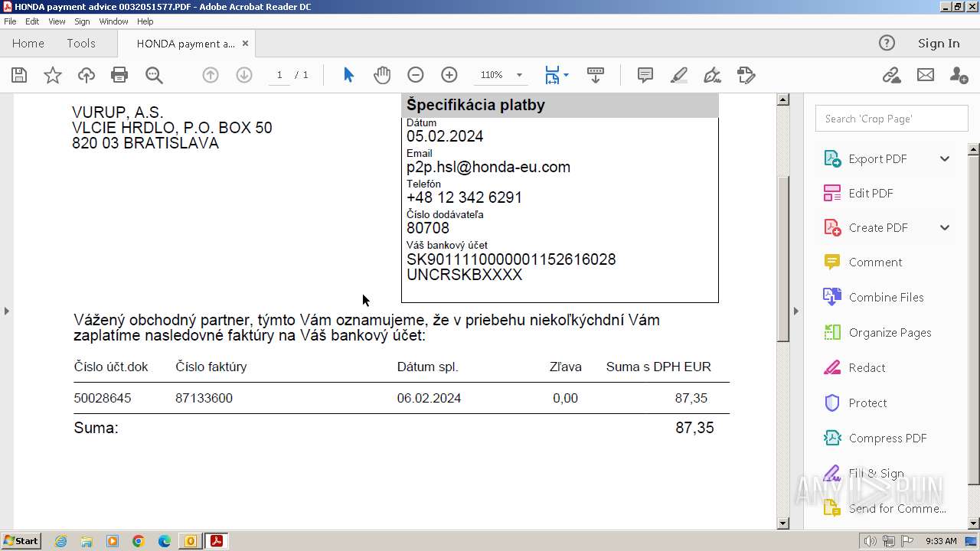980x551 pixels.
Task: Switch to the Home tab
Action: 28,43
